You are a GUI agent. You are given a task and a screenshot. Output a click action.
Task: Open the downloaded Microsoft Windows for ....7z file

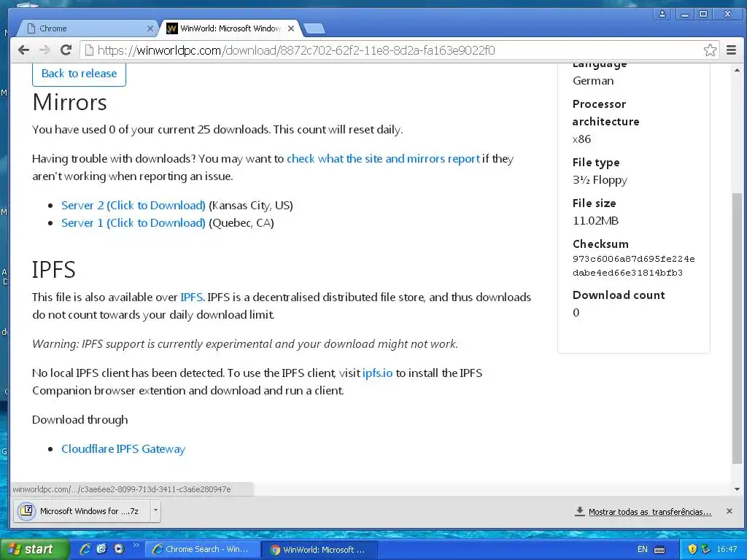tap(83, 511)
